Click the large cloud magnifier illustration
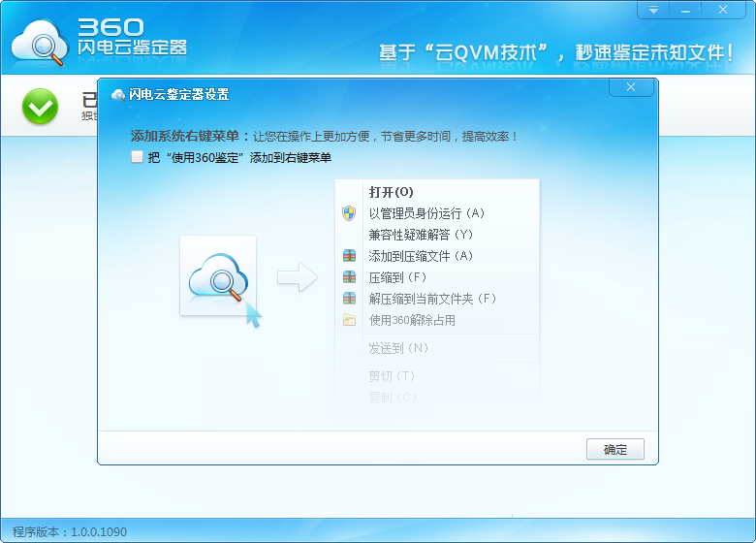Screen dimensions: 756x543 pyautogui.click(x=219, y=277)
